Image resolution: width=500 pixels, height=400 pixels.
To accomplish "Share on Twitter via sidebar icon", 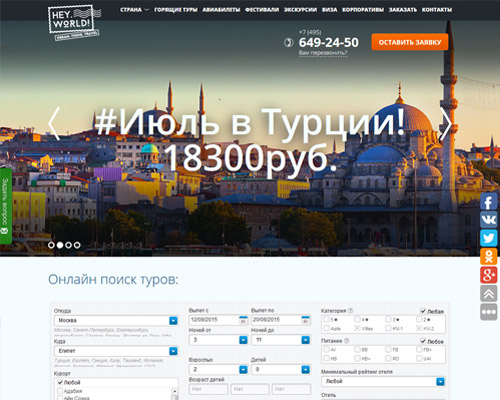I will 489,238.
